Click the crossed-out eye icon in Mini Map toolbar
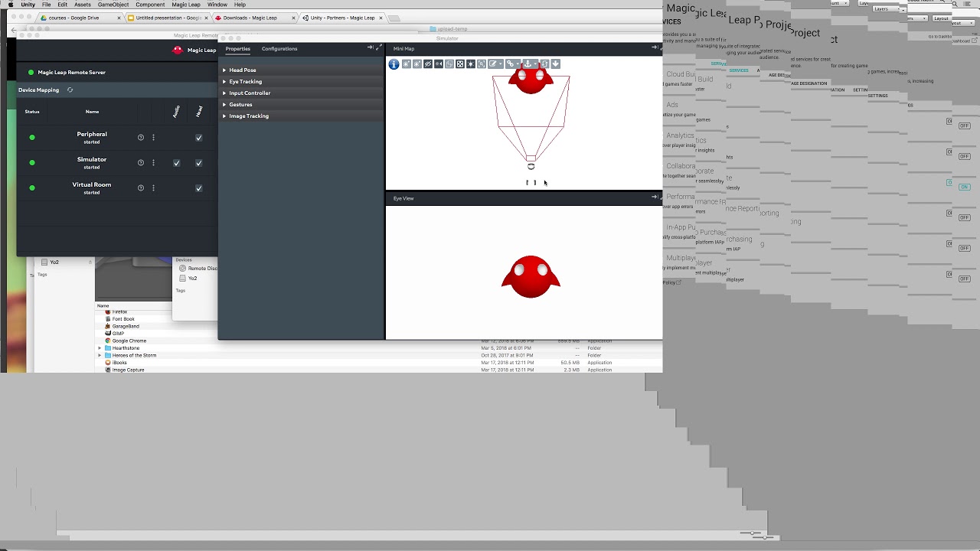This screenshot has width=980, height=551. tap(428, 64)
